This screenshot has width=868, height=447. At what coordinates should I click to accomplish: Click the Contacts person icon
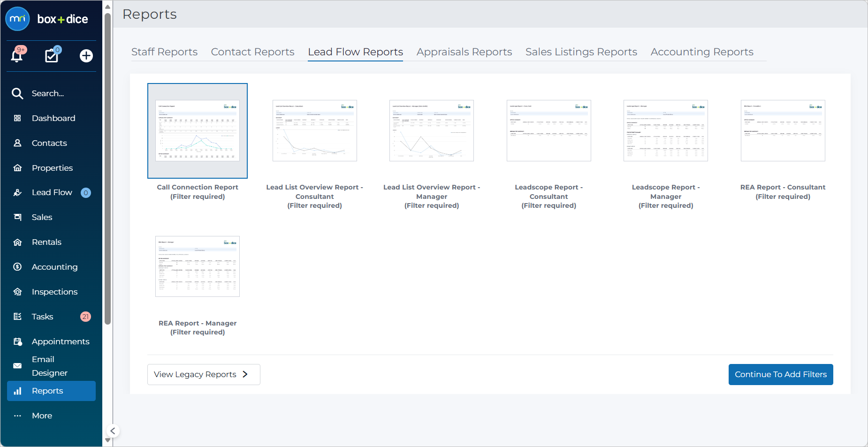click(x=17, y=143)
